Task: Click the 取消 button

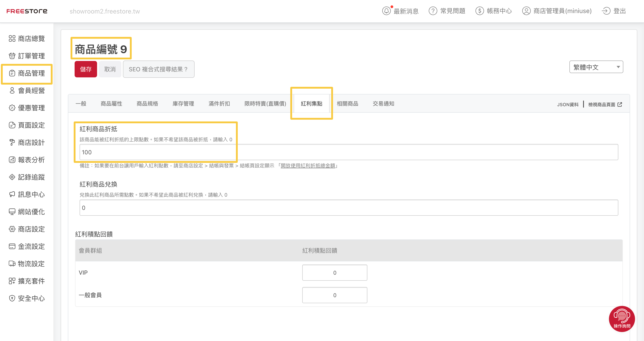Action: (x=110, y=69)
